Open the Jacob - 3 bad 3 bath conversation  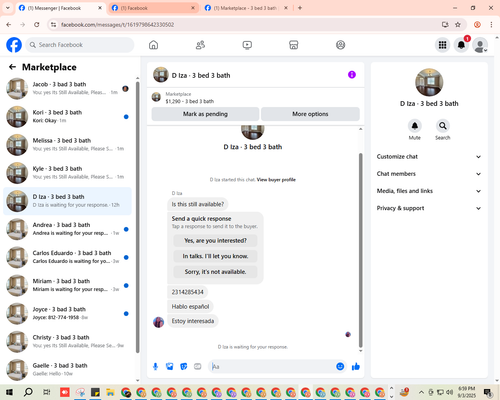coord(67,89)
